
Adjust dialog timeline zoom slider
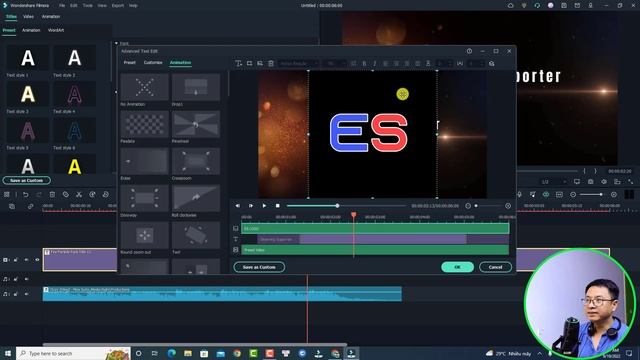(x=488, y=206)
